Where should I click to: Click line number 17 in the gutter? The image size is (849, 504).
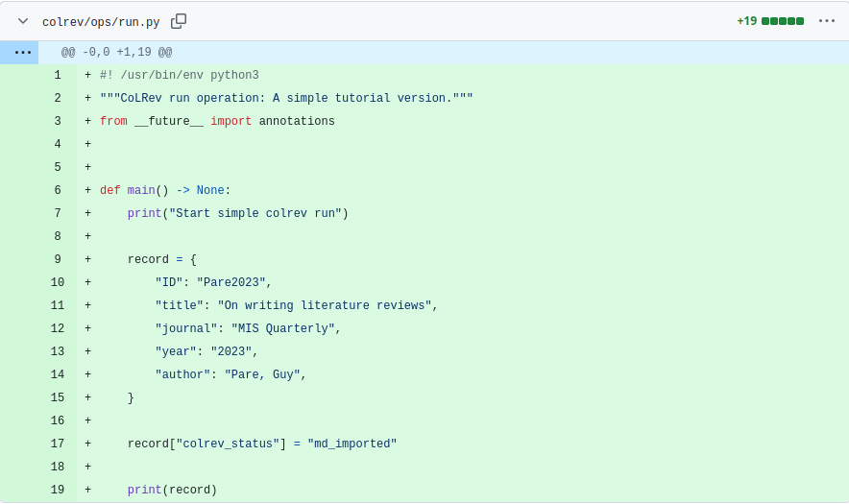(58, 444)
